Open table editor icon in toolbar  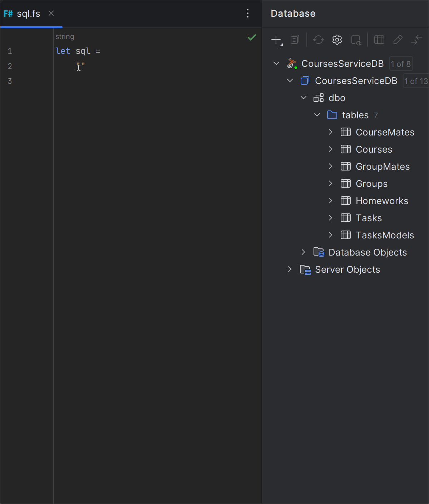click(x=379, y=40)
